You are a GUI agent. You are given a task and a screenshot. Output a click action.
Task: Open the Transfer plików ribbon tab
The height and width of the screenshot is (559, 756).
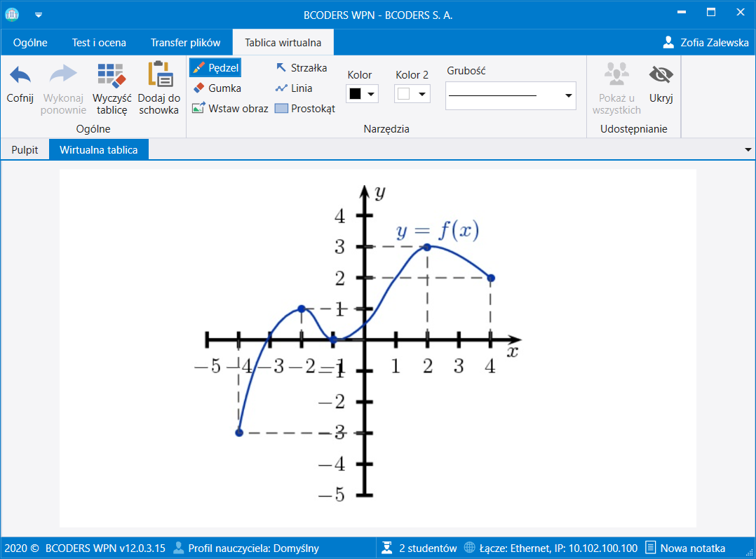pos(186,43)
